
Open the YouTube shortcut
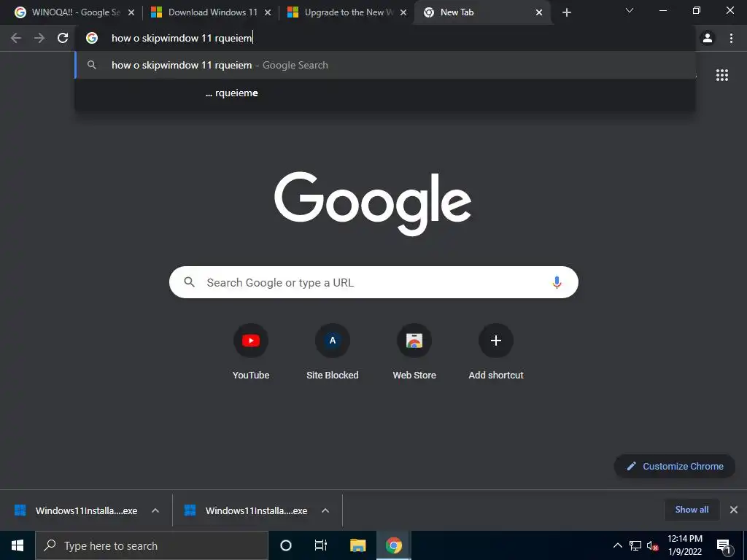click(251, 352)
